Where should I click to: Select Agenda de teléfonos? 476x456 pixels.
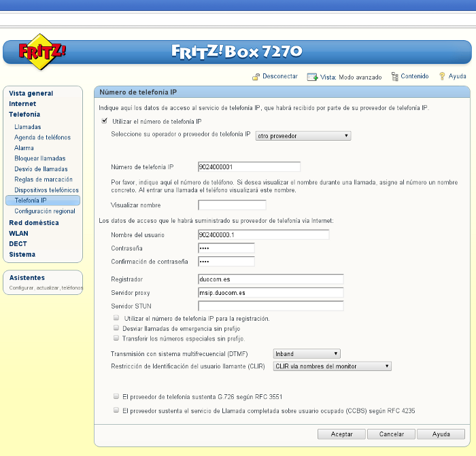coord(42,137)
